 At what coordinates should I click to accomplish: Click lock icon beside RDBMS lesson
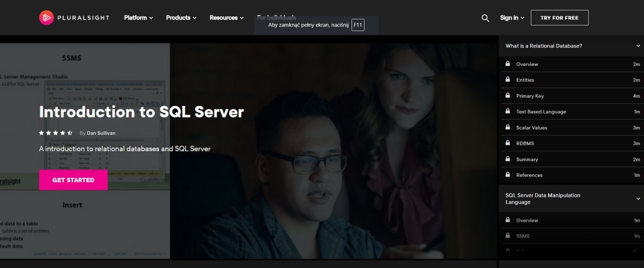(508, 143)
